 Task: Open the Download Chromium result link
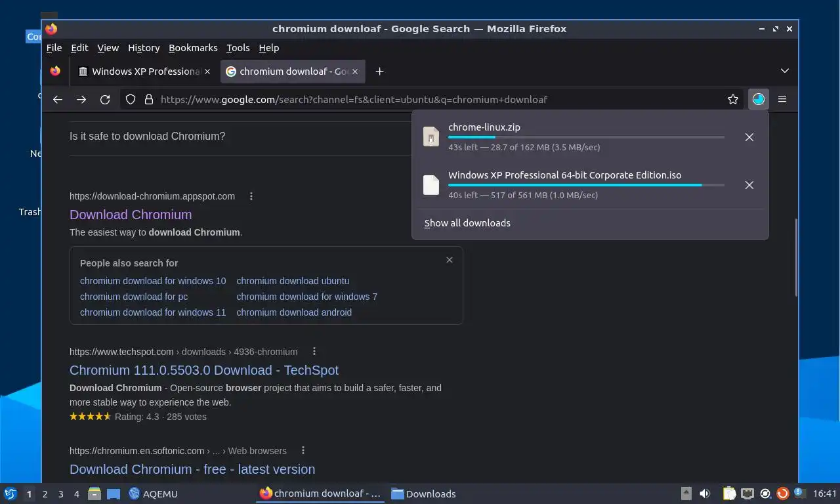tap(131, 215)
